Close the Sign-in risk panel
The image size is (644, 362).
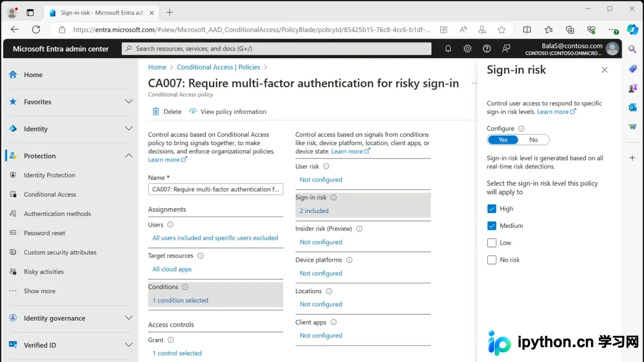(x=605, y=70)
